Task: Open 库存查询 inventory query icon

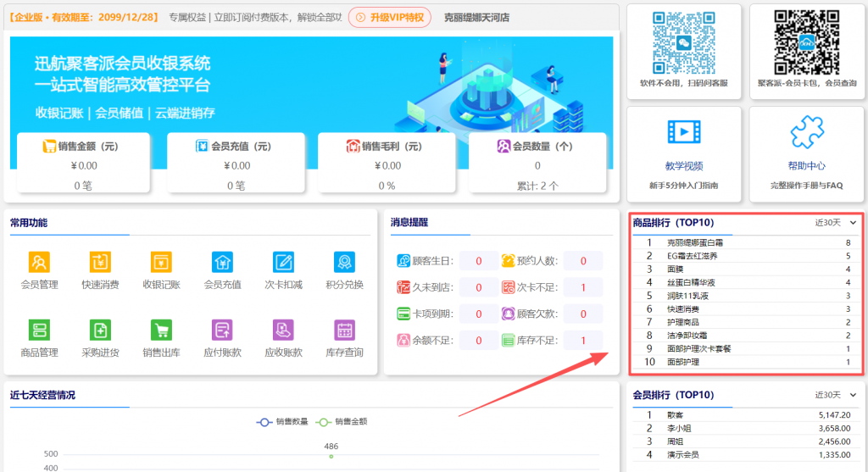Action: (x=344, y=330)
